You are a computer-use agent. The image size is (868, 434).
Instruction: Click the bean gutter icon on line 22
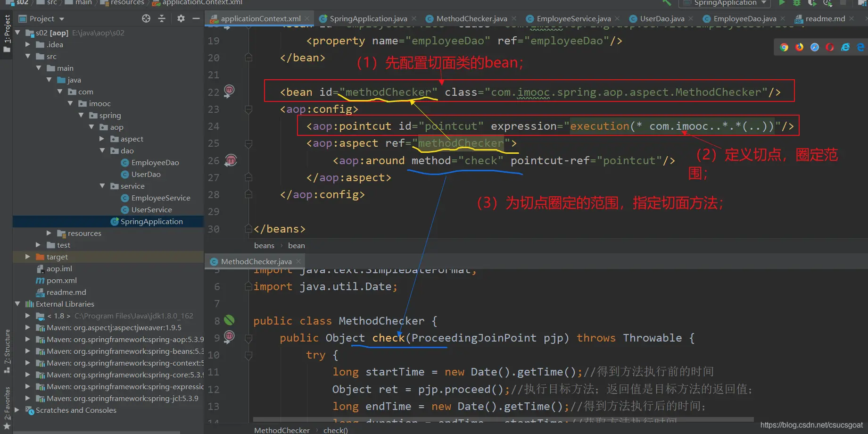pos(229,91)
